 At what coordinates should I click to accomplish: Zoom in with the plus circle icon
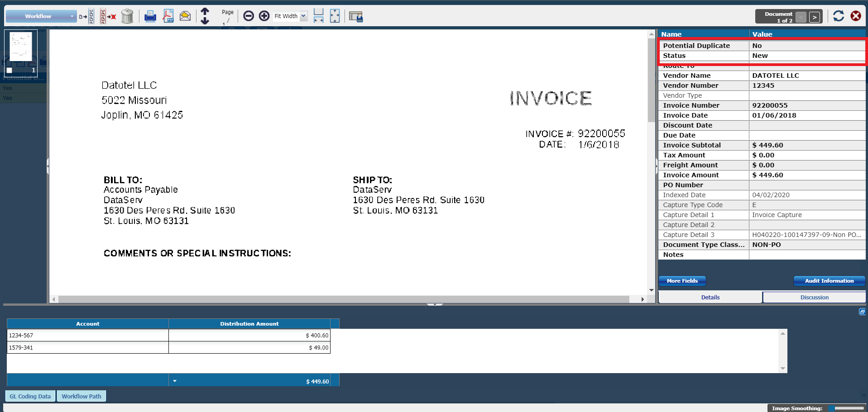pyautogui.click(x=264, y=16)
